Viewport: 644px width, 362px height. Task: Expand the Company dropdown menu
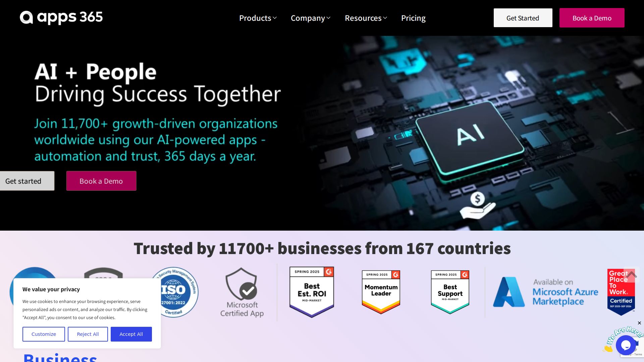pos(311,18)
